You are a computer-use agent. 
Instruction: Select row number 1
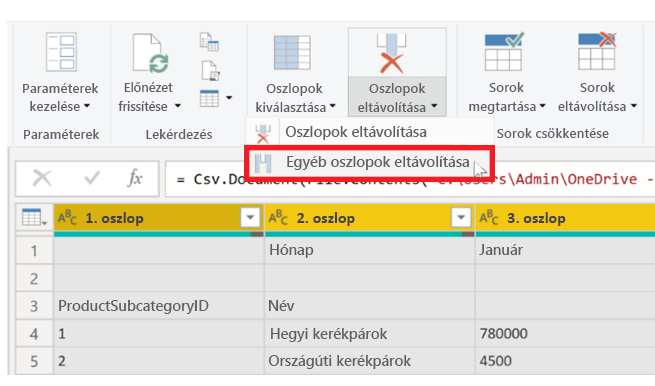pyautogui.click(x=34, y=251)
